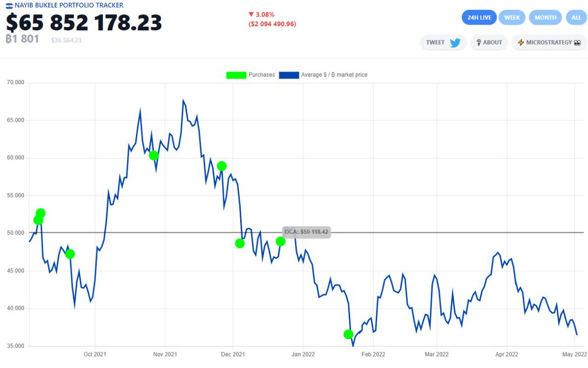Image resolution: width=588 pixels, height=368 pixels.
Task: Click the El Salvador flag icon
Action: click(10, 5)
